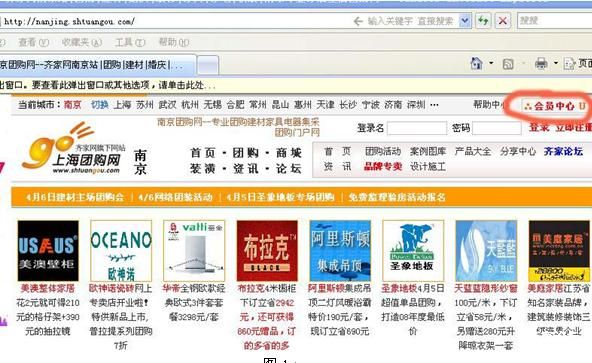Open the 圣象地板 elephant thumbnail
Viewport: 592px width, 363px height.
pyautogui.click(x=413, y=251)
